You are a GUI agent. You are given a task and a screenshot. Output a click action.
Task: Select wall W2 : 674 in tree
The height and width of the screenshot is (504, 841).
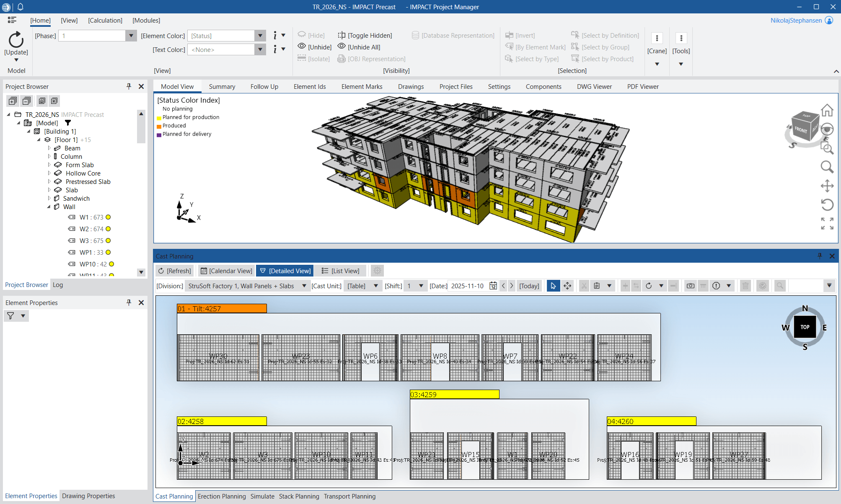tap(91, 229)
